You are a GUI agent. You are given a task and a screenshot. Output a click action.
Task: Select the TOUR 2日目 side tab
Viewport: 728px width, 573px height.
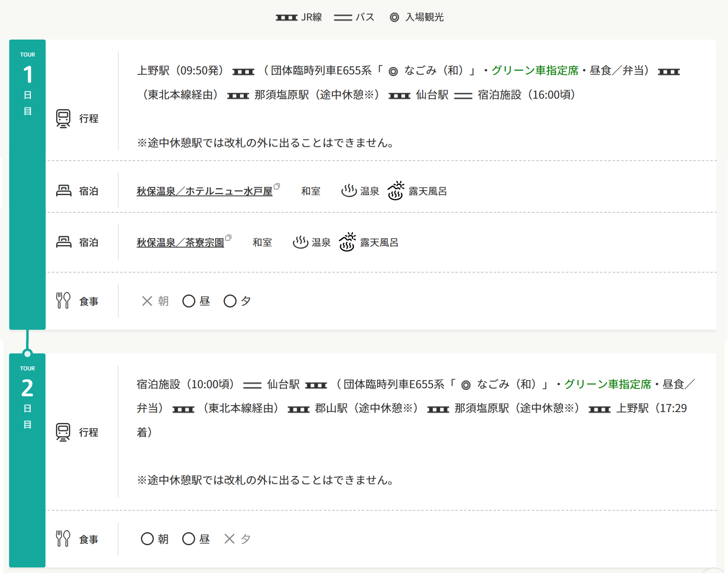tap(28, 460)
